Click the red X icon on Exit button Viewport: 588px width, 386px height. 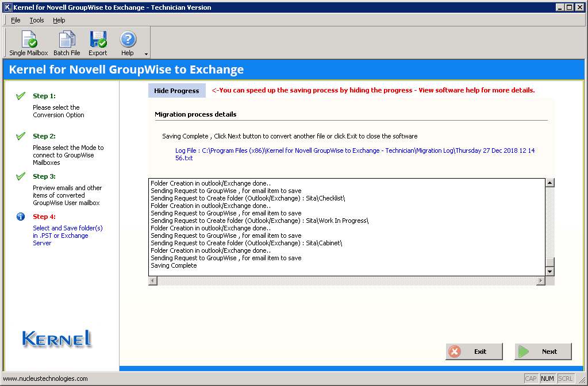(455, 352)
